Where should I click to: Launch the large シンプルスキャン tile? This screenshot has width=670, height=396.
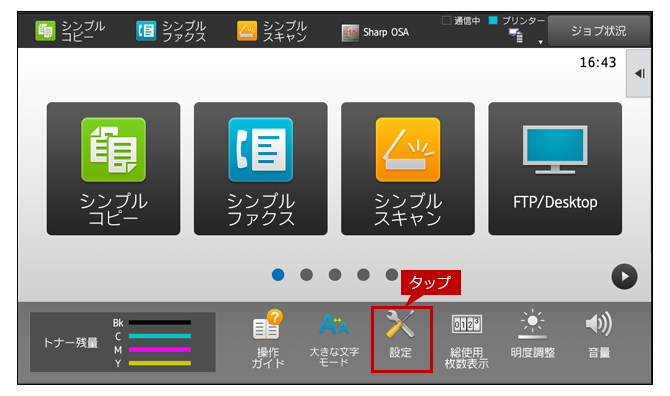(x=408, y=168)
